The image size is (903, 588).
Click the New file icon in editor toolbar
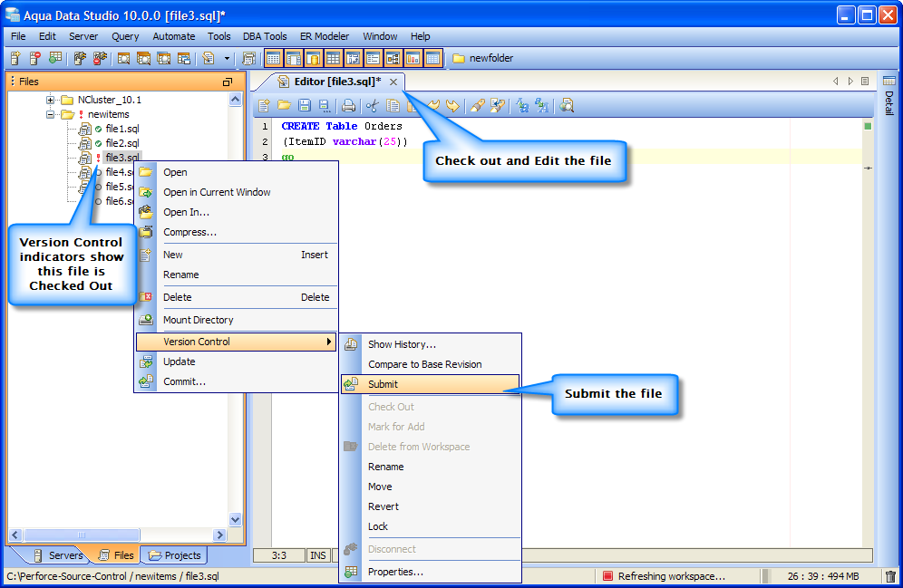click(x=264, y=105)
